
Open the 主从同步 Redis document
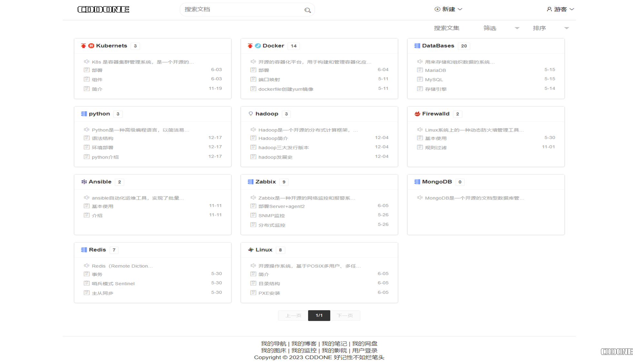tap(103, 293)
